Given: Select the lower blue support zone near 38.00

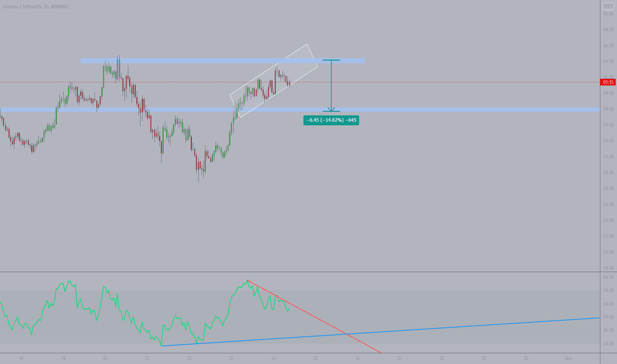Looking at the screenshot, I should [300, 109].
